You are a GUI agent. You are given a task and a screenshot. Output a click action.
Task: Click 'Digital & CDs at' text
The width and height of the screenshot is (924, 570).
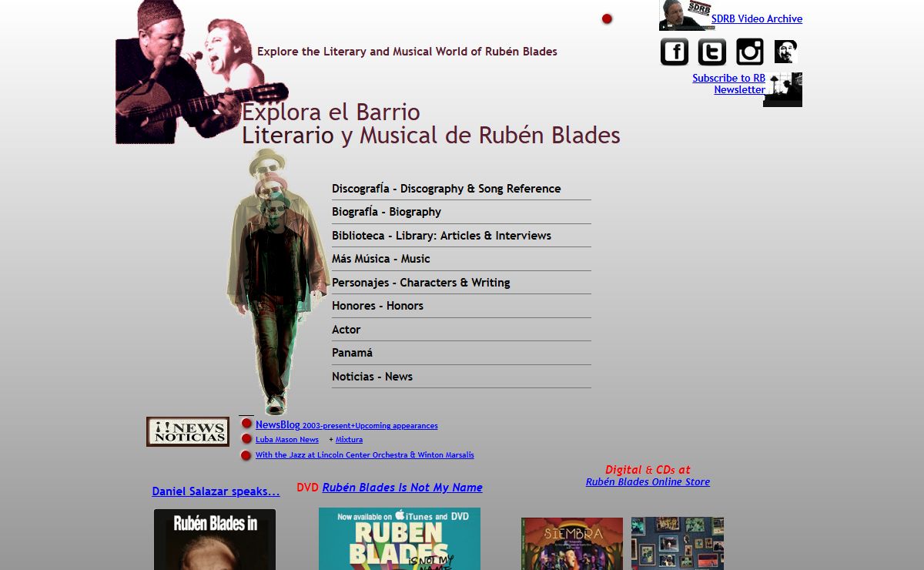[x=648, y=470]
